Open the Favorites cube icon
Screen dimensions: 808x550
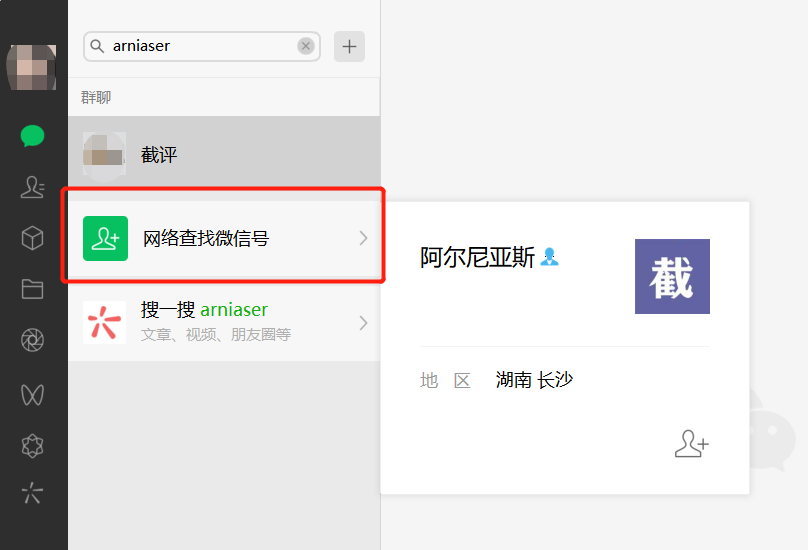(x=32, y=238)
